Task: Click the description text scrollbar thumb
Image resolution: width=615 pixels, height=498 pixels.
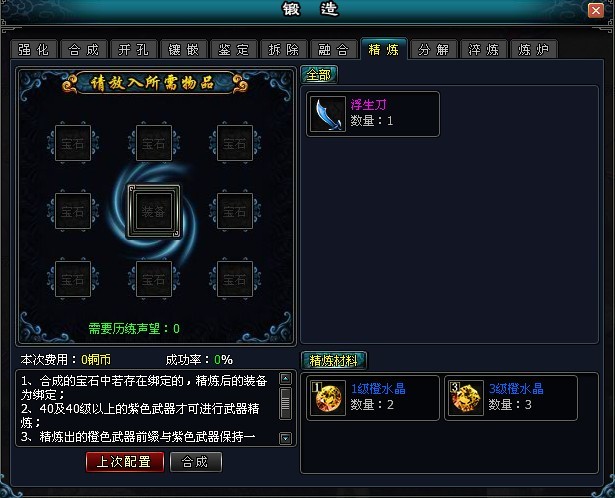Action: 286,403
